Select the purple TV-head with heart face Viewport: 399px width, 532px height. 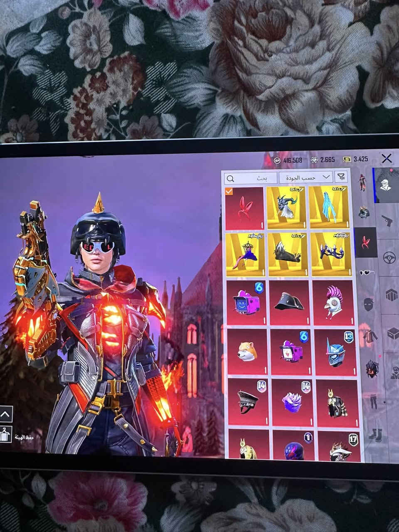click(291, 352)
